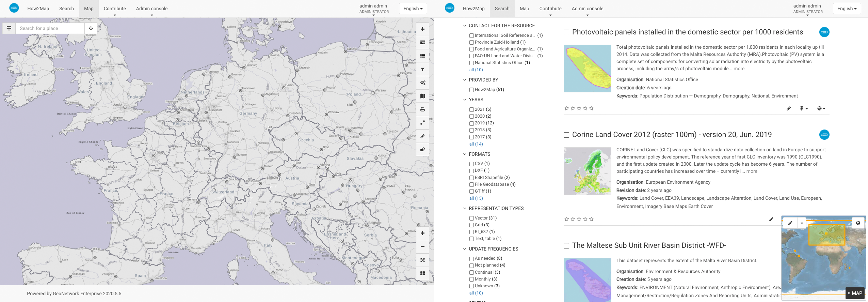Screen dimensions: 868x302
Task: Select the draw annotation pencil on the map toolbar
Action: [x=422, y=136]
